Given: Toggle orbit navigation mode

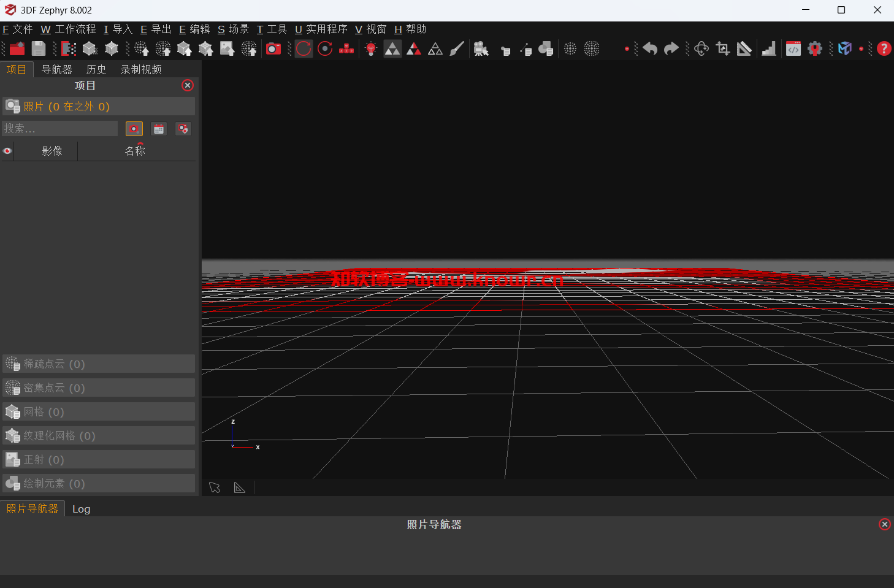Looking at the screenshot, I should pos(304,49).
